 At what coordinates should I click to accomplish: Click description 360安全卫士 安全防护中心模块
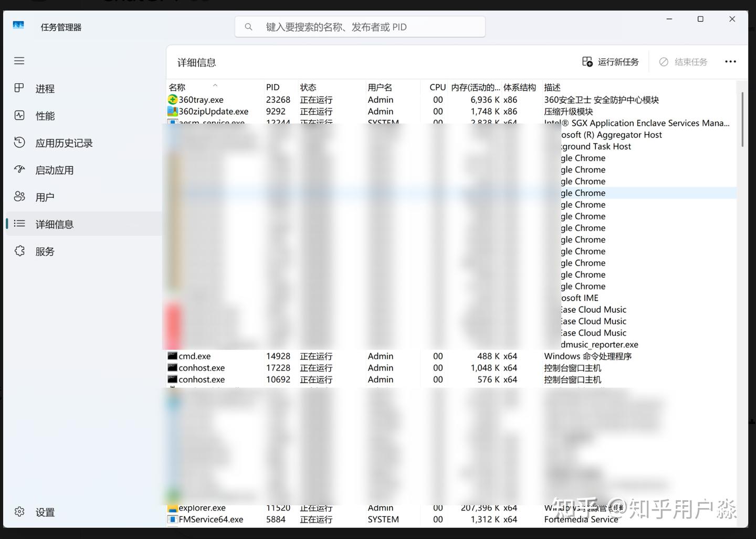tap(601, 100)
